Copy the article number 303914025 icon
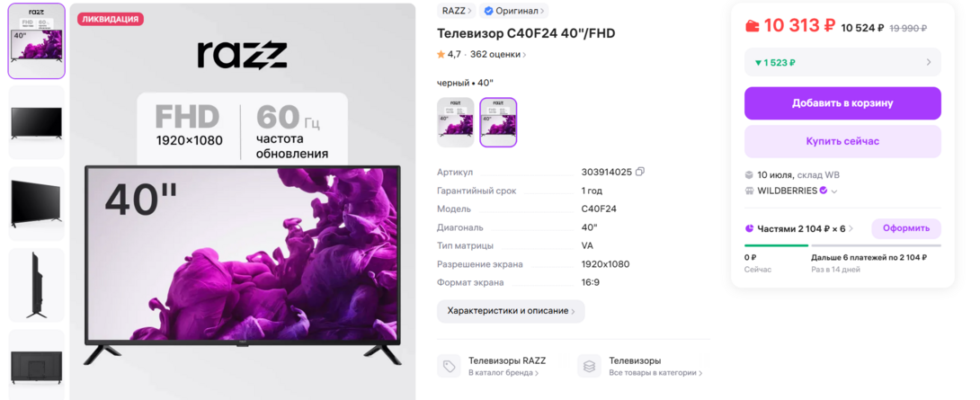This screenshot has height=400, width=980. pyautogui.click(x=640, y=172)
